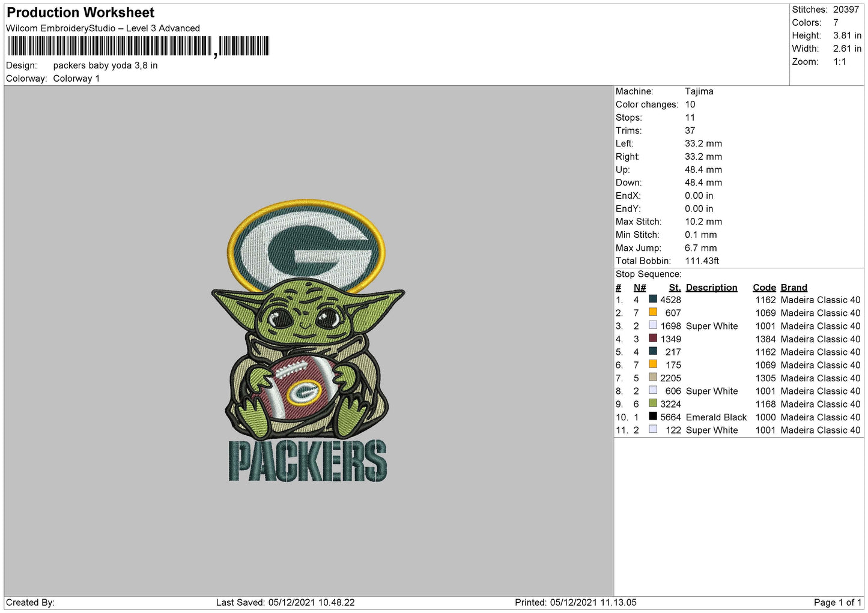The width and height of the screenshot is (868, 613).
Task: Click the dark green swatch in stop 1
Action: click(652, 299)
